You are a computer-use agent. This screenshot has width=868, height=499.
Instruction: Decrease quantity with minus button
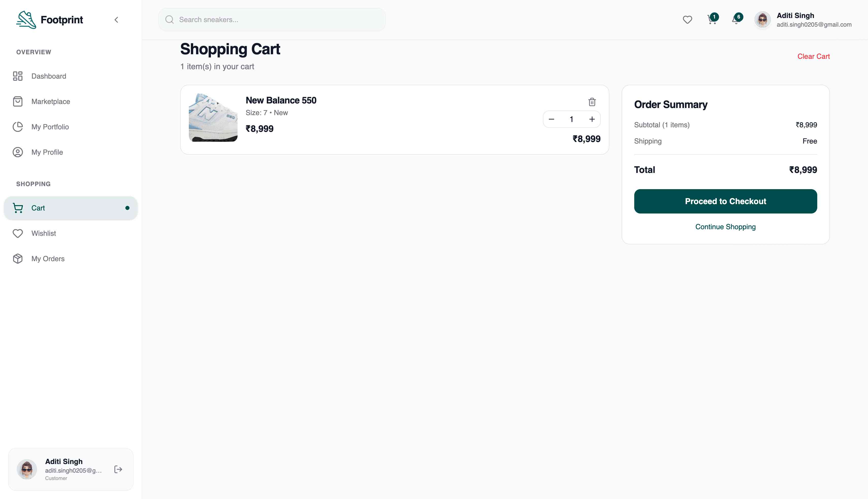[551, 119]
